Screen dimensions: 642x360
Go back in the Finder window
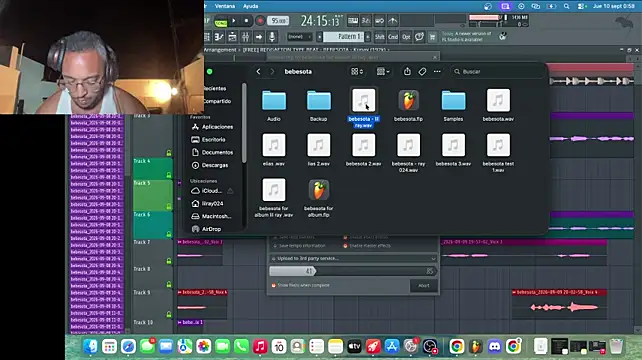click(258, 71)
